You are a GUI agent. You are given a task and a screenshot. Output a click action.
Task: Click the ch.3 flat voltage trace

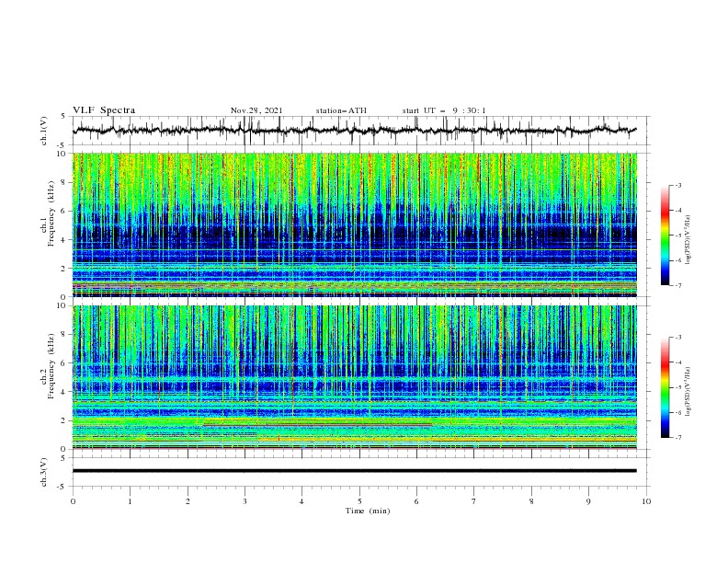click(x=354, y=471)
